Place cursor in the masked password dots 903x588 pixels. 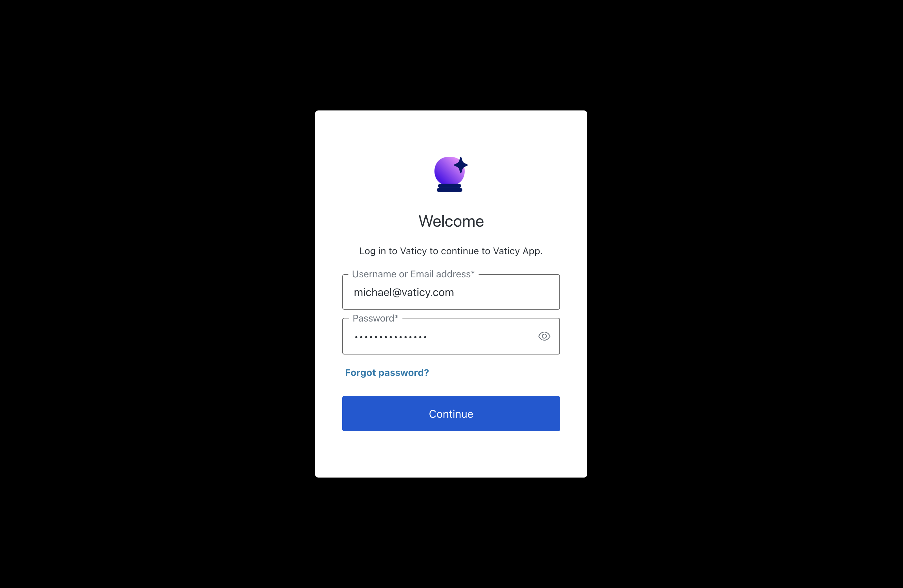click(x=391, y=336)
